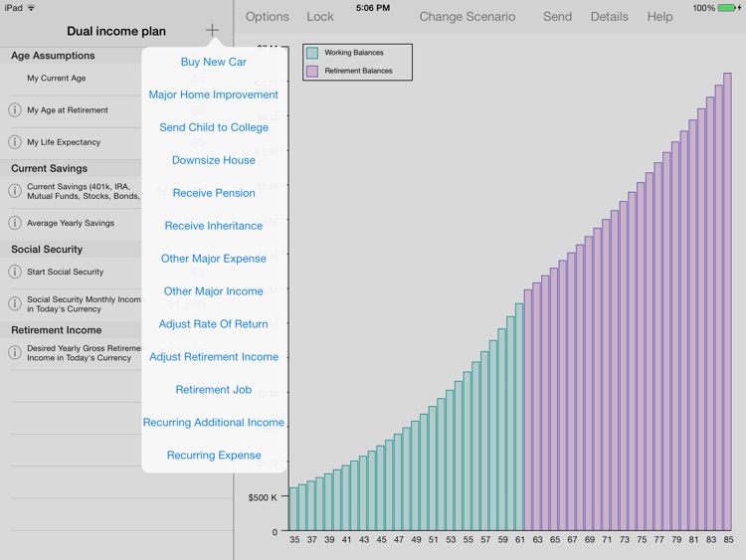Screen dimensions: 746x560
Task: Select Send Child to College
Action: 214,127
